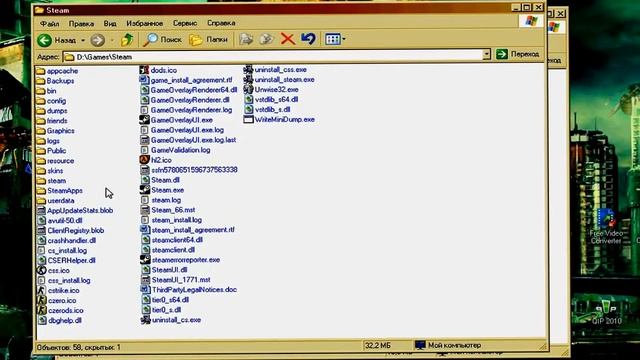Select the Steam.exe icon
The height and width of the screenshot is (360, 640).
tap(145, 190)
